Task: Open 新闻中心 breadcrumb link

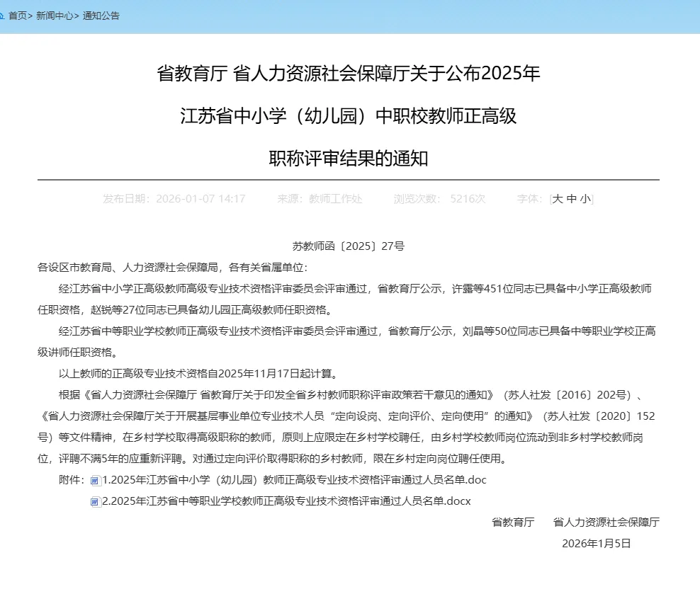Action: click(55, 16)
